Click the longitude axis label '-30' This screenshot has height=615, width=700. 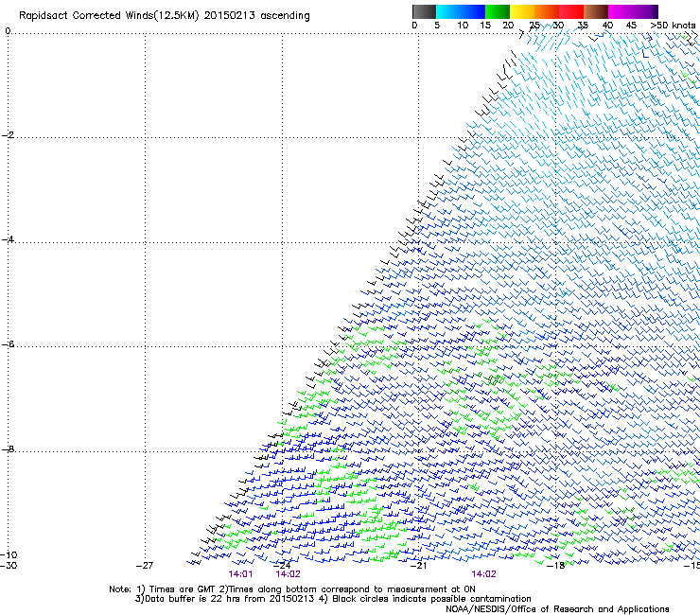click(9, 566)
